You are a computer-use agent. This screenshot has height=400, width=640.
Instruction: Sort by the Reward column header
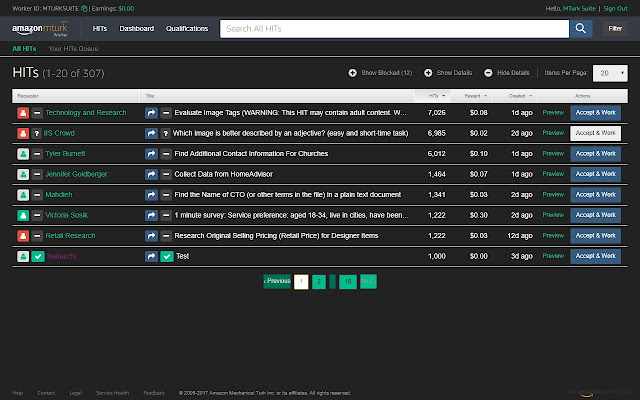tap(475, 96)
